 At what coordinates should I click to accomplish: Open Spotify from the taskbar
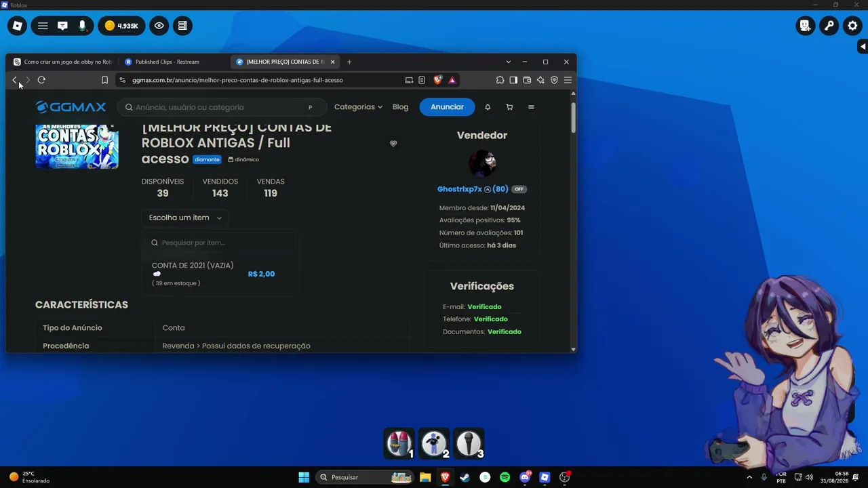[x=505, y=477]
